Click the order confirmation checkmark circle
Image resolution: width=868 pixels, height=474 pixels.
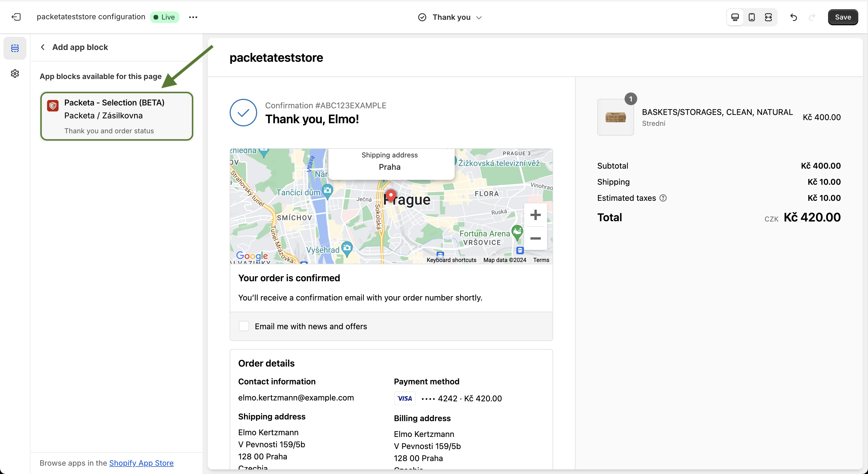coord(243,113)
